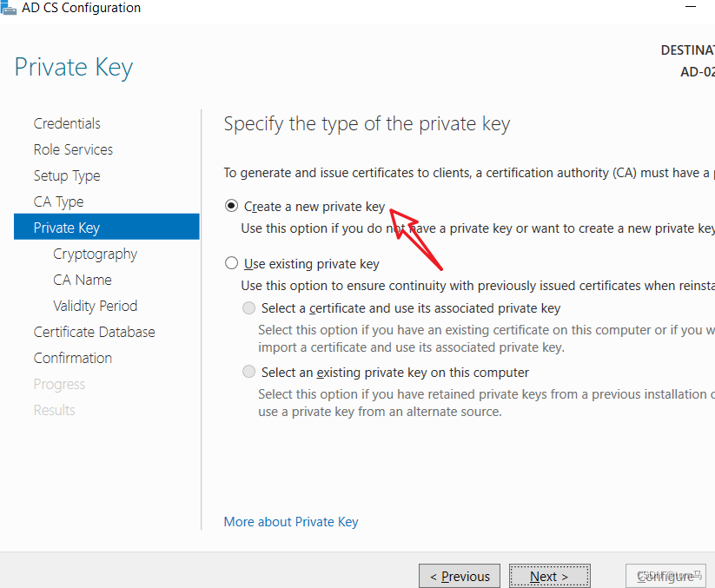This screenshot has height=588, width=715.
Task: Navigate to the CA Type page
Action: click(59, 202)
